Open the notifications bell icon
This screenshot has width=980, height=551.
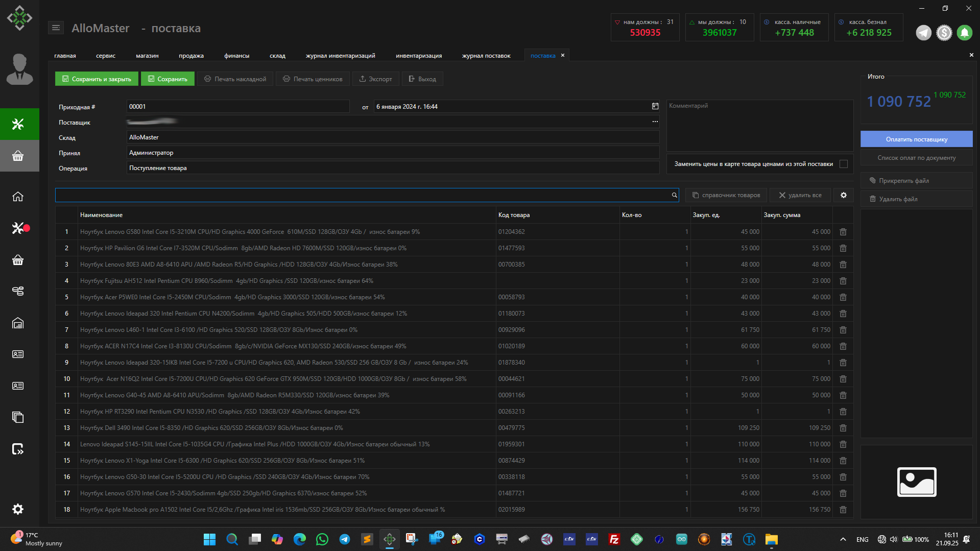coord(964,33)
